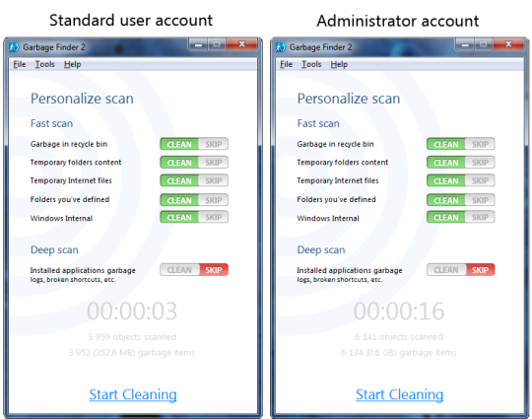Click the 00:00:03 timer in Standard window
532x419 pixels.
tap(132, 311)
